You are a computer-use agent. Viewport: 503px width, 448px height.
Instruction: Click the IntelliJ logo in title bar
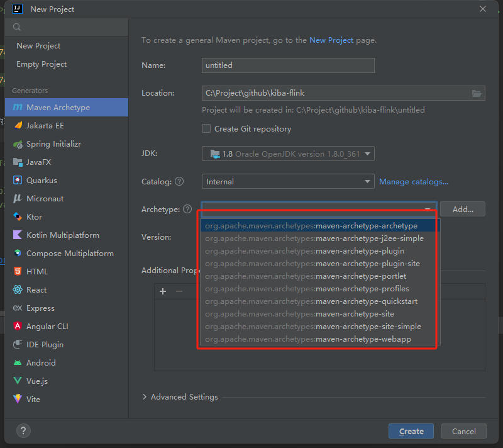pyautogui.click(x=18, y=9)
